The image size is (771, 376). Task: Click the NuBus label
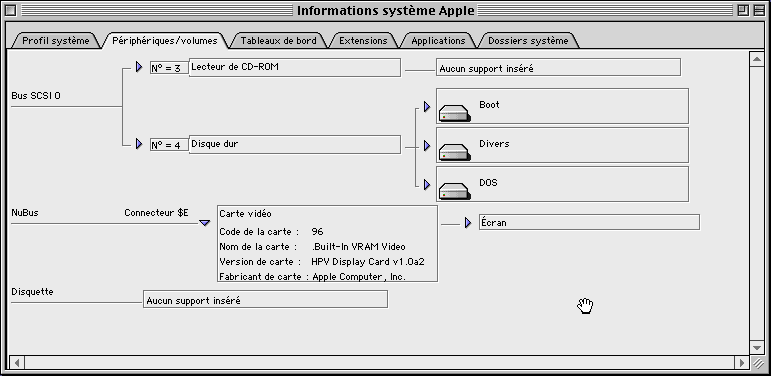click(x=25, y=213)
